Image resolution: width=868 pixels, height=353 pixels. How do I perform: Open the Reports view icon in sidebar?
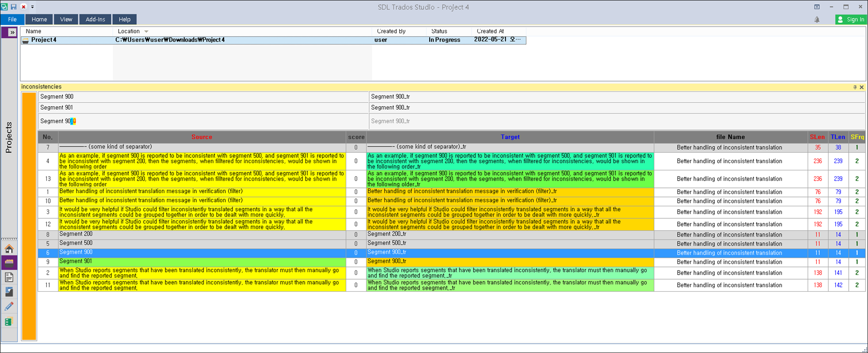(9, 292)
